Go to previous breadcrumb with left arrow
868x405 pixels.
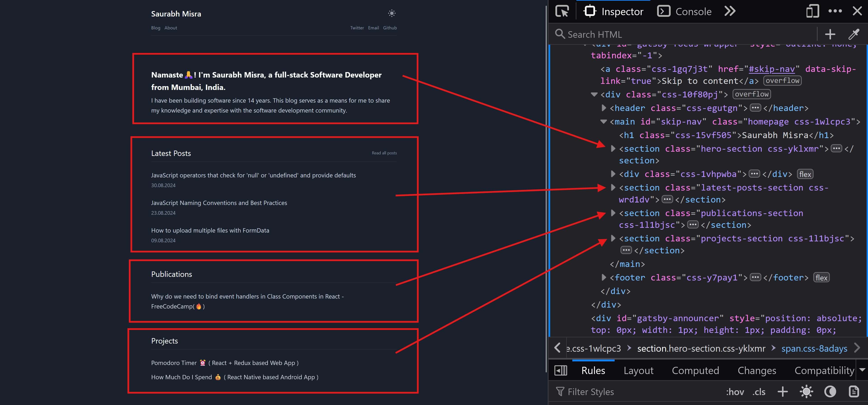click(x=558, y=348)
